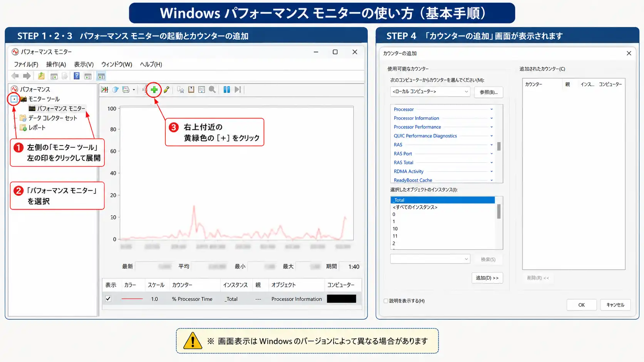This screenshot has height=362, width=644.
Task: Expand the Processor Performance chevron
Action: point(491,127)
